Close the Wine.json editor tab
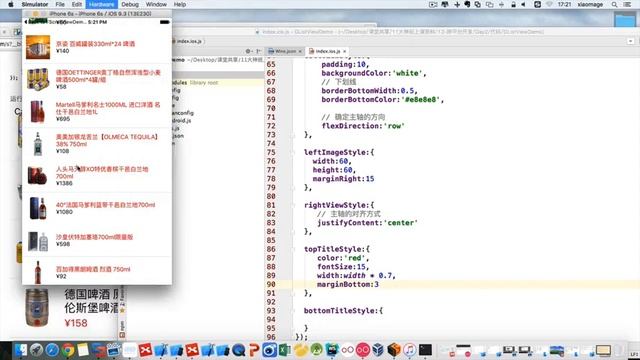 [x=300, y=51]
